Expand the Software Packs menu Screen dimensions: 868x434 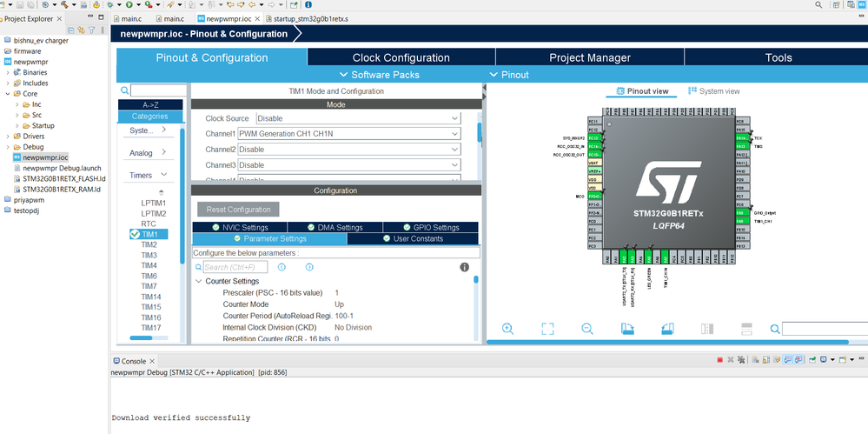379,74
